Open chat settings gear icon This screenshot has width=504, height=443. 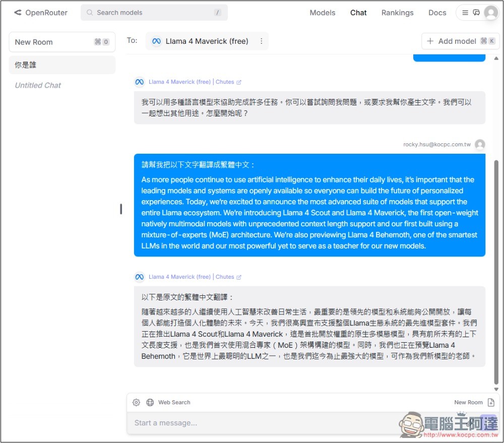click(x=136, y=403)
